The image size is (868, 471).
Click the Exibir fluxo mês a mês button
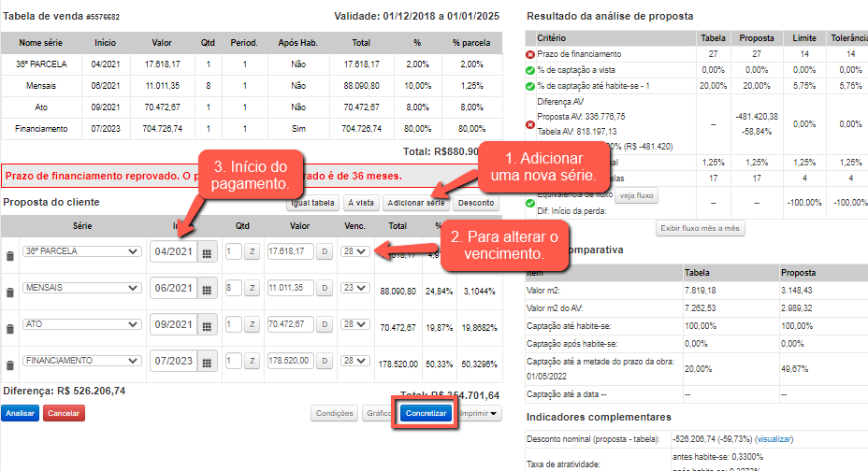702,228
